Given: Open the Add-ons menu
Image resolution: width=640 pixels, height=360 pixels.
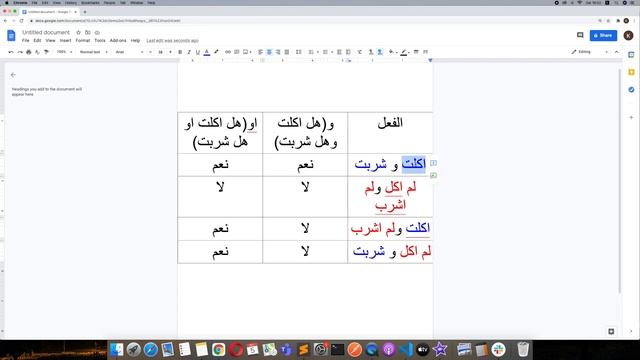Looking at the screenshot, I should tap(118, 40).
